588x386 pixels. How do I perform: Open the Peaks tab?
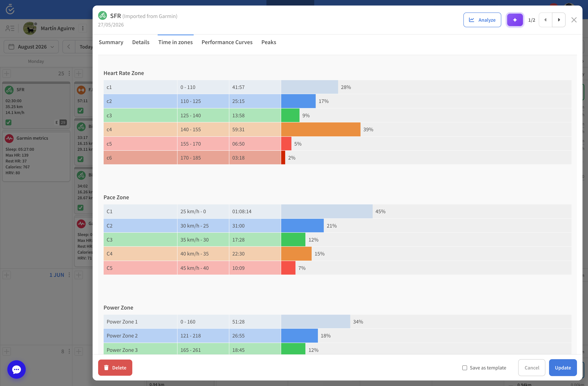[269, 42]
